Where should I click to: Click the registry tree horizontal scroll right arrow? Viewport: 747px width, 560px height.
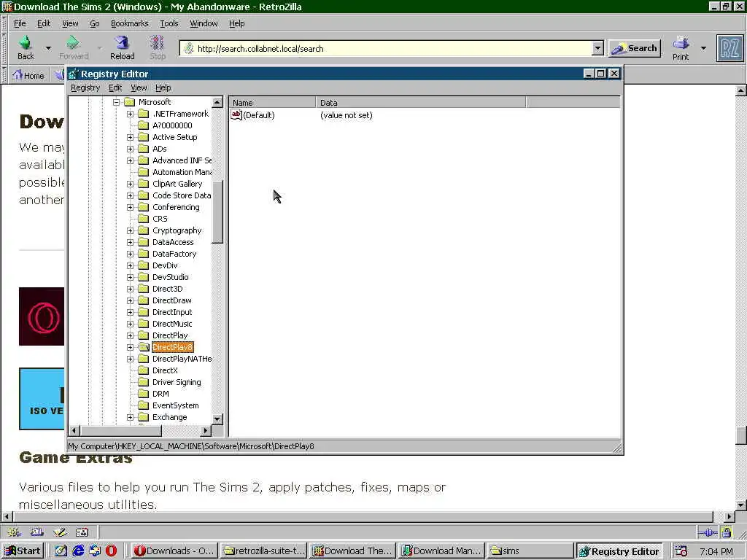click(x=205, y=430)
